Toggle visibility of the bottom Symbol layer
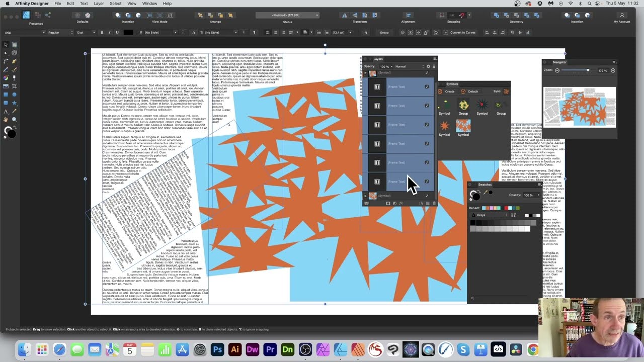The height and width of the screenshot is (362, 644). (x=427, y=196)
